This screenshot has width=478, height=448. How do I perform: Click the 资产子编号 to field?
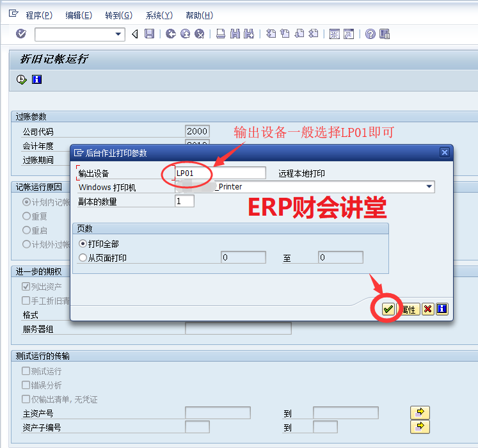(x=325, y=427)
